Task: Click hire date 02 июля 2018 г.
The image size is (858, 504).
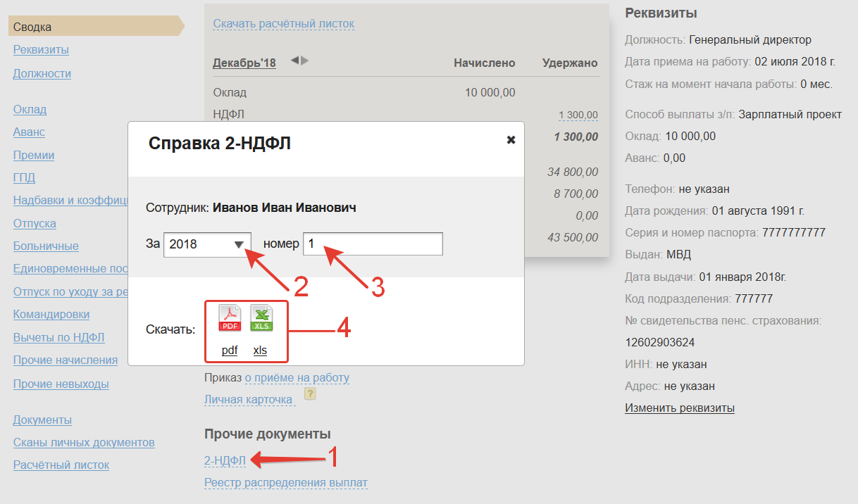Action: [797, 61]
